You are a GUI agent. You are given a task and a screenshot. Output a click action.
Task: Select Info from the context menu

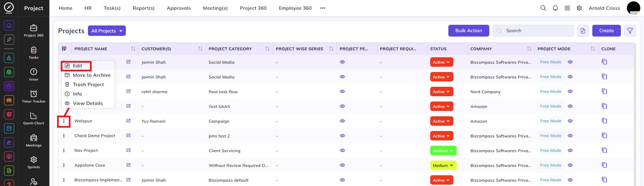pos(88,94)
